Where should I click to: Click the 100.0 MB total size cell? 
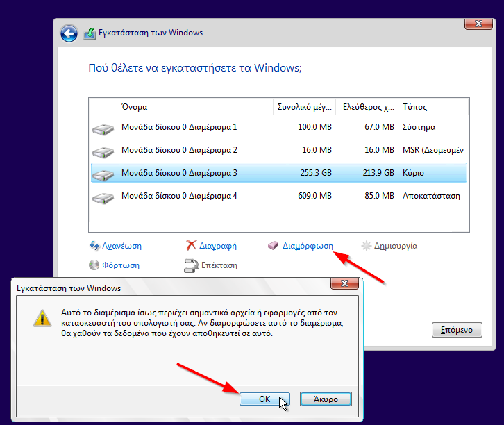(314, 127)
